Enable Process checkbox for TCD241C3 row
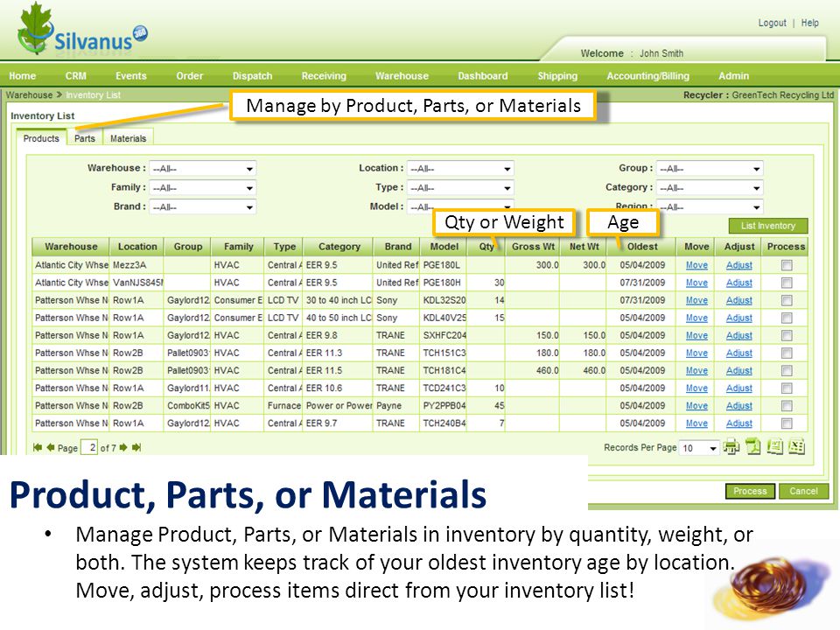 tap(787, 388)
